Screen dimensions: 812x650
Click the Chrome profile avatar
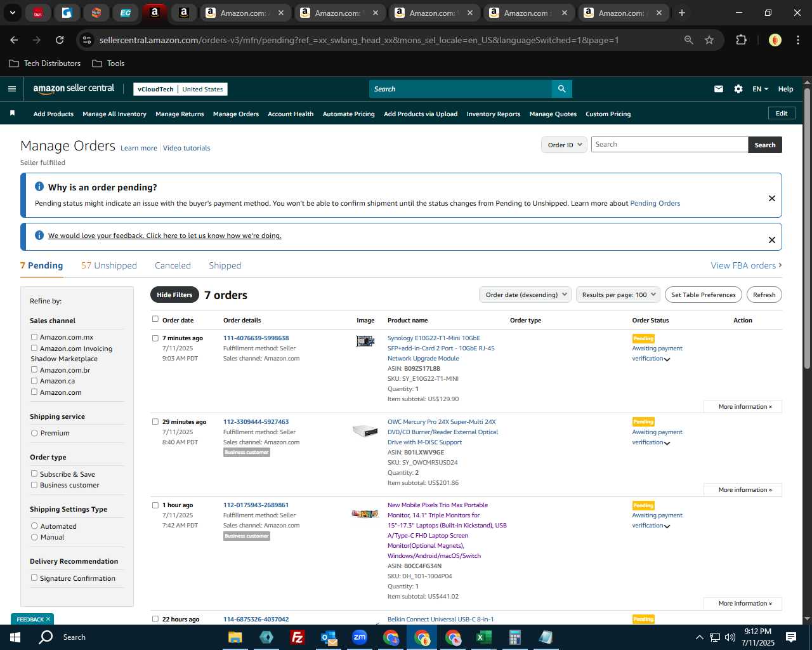pyautogui.click(x=775, y=40)
